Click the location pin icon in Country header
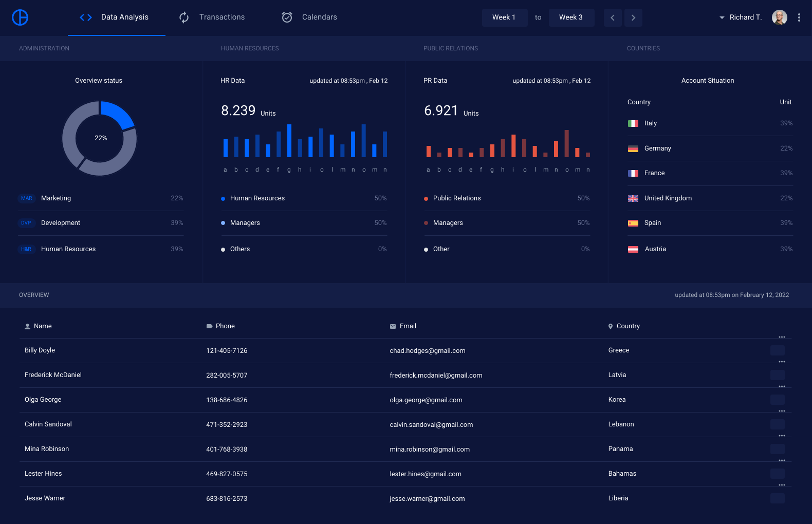Image resolution: width=812 pixels, height=524 pixels. [x=611, y=326]
